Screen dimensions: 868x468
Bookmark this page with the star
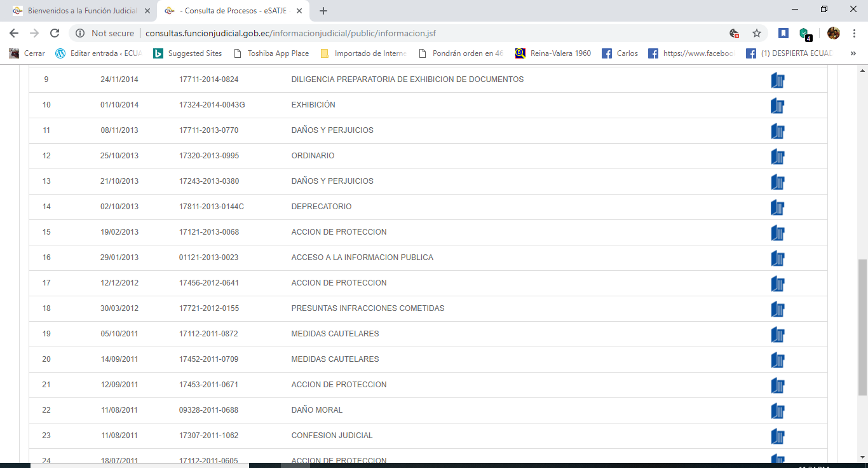(756, 34)
